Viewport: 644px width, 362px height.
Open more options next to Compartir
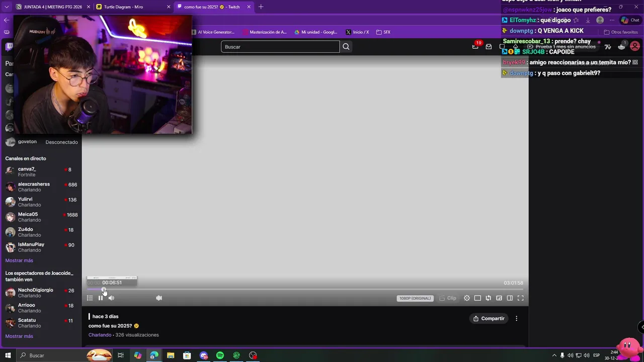(x=516, y=318)
